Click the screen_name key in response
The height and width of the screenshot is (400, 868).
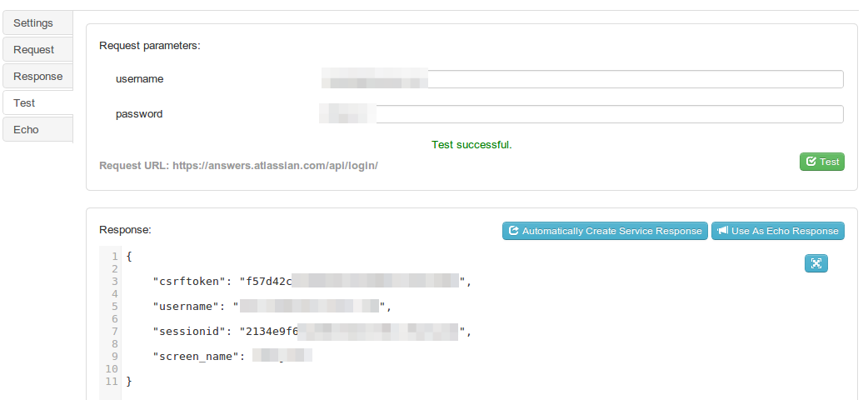pos(198,357)
